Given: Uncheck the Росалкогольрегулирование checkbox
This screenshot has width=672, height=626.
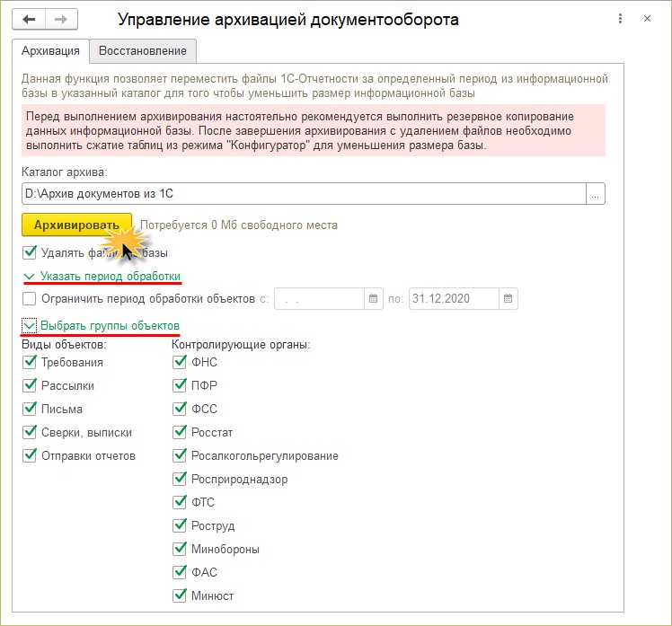Looking at the screenshot, I should pyautogui.click(x=179, y=455).
